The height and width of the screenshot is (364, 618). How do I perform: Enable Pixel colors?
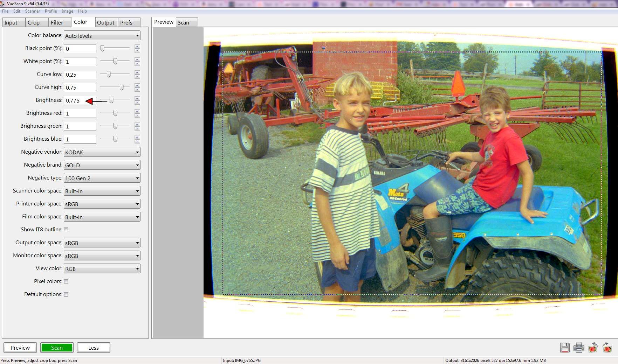[66, 281]
